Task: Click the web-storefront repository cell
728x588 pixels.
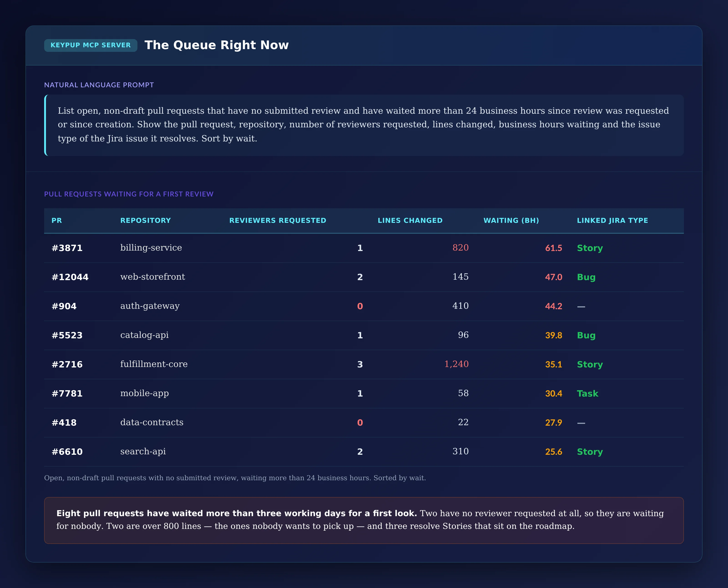Action: 153,277
